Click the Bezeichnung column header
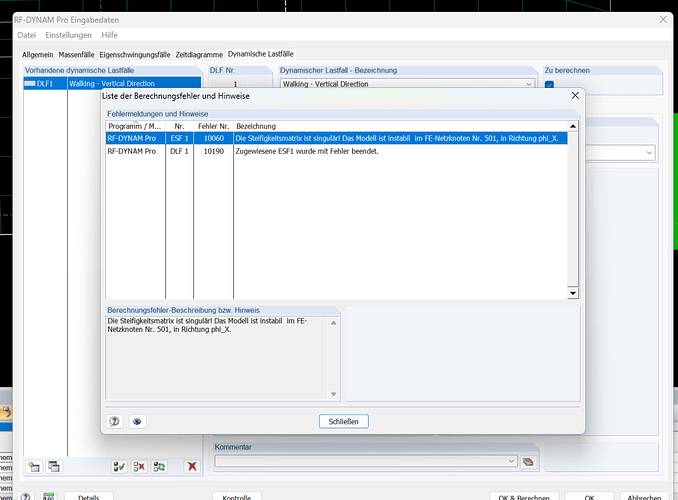The width and height of the screenshot is (678, 500). pyautogui.click(x=400, y=126)
